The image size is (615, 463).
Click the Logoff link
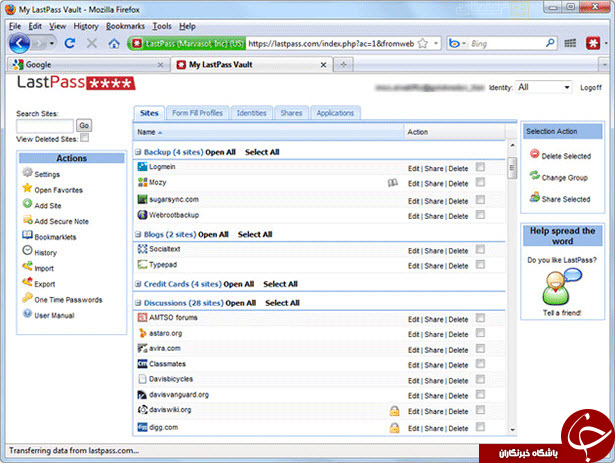click(591, 87)
